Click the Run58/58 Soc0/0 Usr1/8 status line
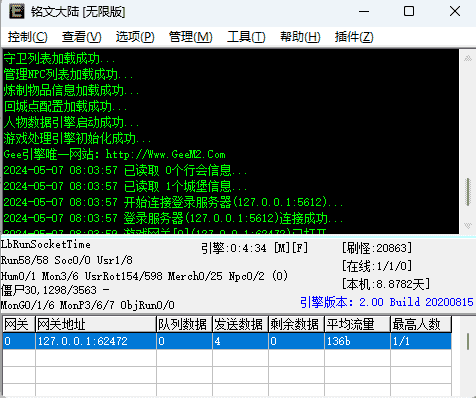 coord(67,260)
